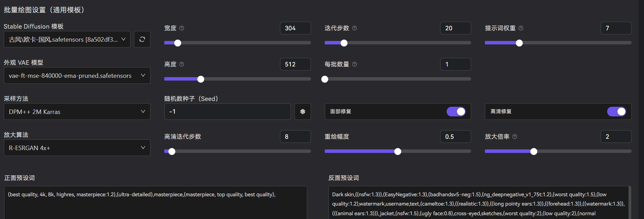Open the Stable Diffusion 模板 dropdown
The image size is (644, 219).
tap(67, 39)
